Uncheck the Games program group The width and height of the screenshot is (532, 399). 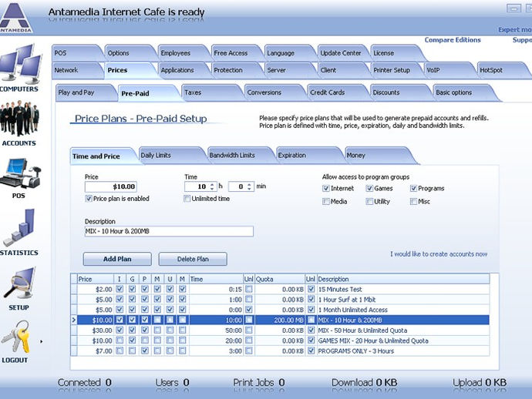pos(369,189)
